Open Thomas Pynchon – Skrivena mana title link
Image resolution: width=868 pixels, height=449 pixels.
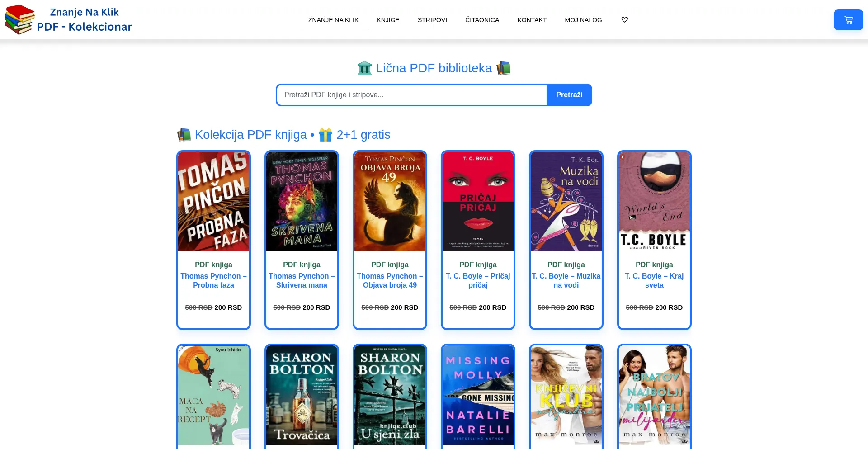(302, 280)
